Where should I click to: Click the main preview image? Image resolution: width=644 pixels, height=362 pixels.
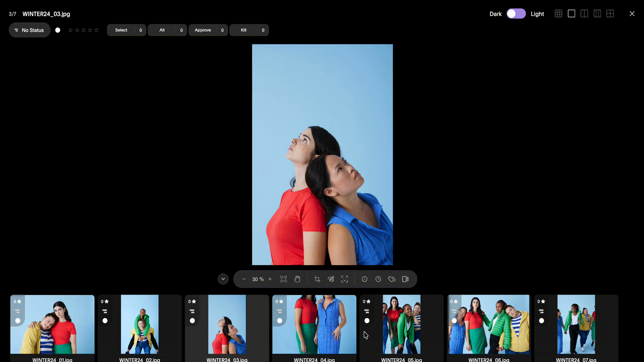pos(322,155)
